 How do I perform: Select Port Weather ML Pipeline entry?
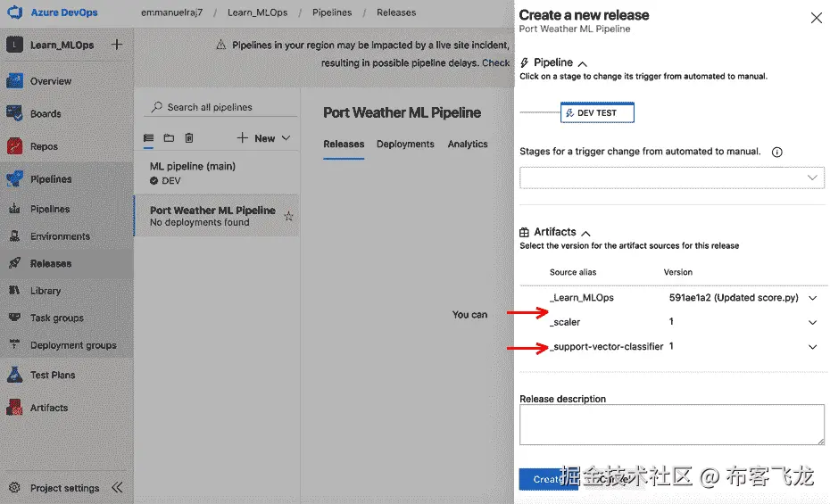click(217, 216)
